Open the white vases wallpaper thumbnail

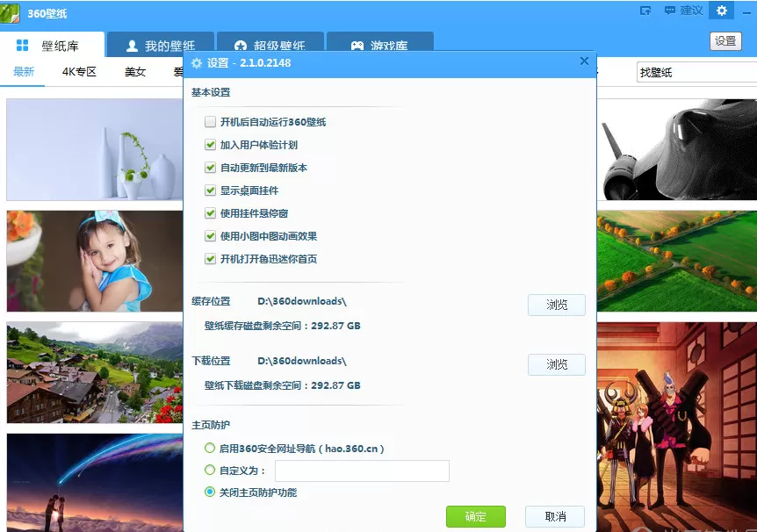pyautogui.click(x=95, y=149)
